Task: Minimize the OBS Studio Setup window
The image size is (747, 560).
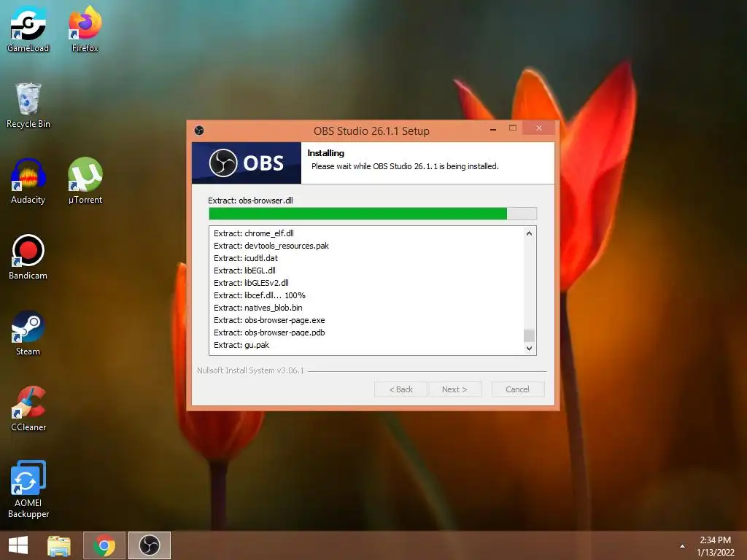Action: pyautogui.click(x=494, y=128)
